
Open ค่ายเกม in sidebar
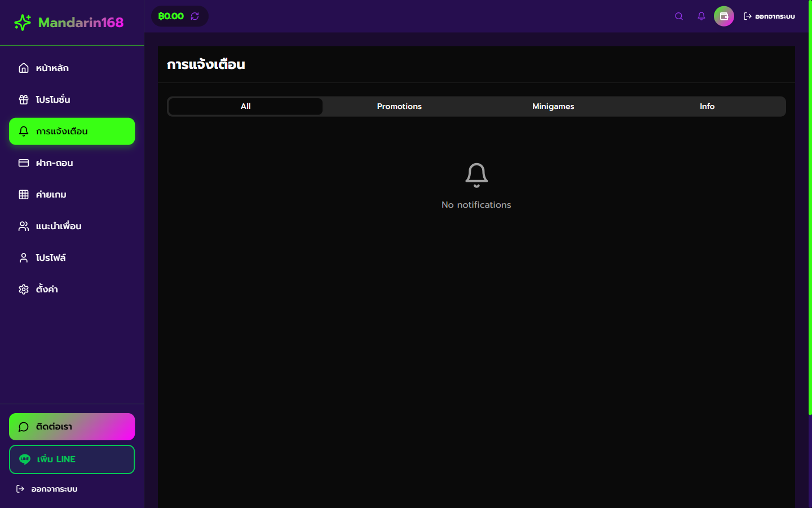(x=72, y=195)
